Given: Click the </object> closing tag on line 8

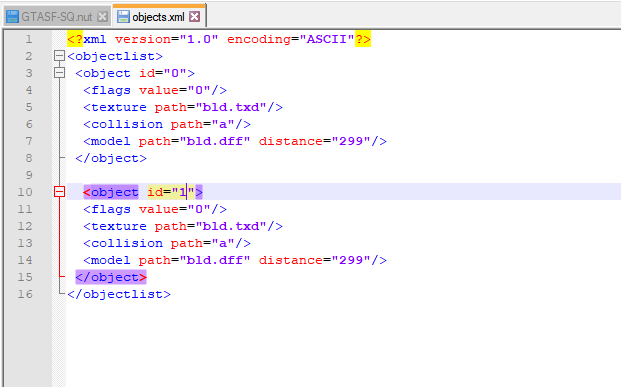Looking at the screenshot, I should pyautogui.click(x=111, y=158).
